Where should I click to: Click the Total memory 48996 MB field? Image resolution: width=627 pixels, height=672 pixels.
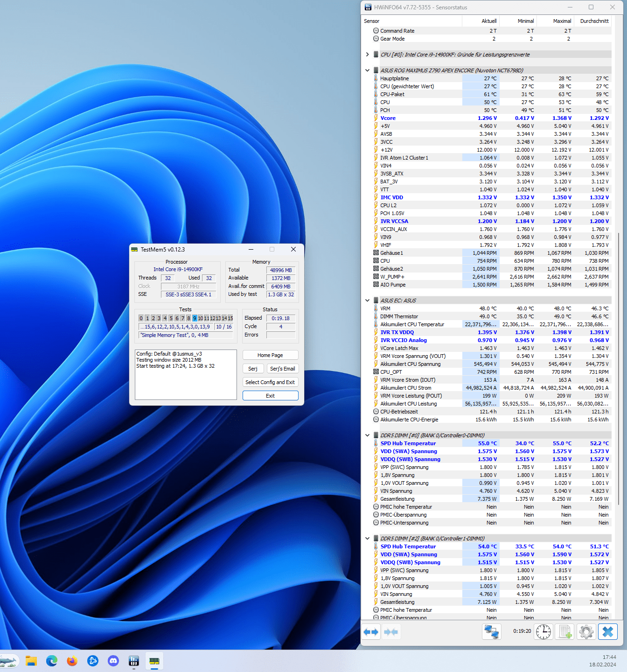coord(281,270)
